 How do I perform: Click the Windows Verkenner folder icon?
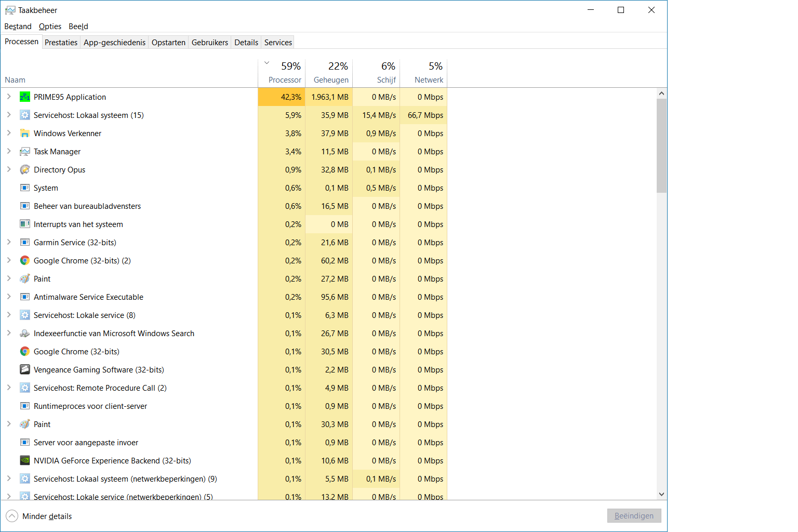pos(25,133)
